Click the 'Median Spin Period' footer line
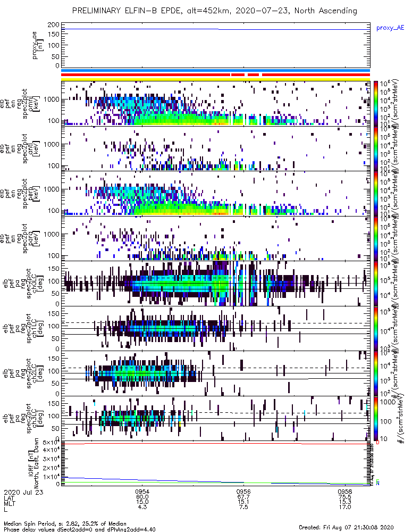This screenshot has width=412, height=532. (65, 524)
